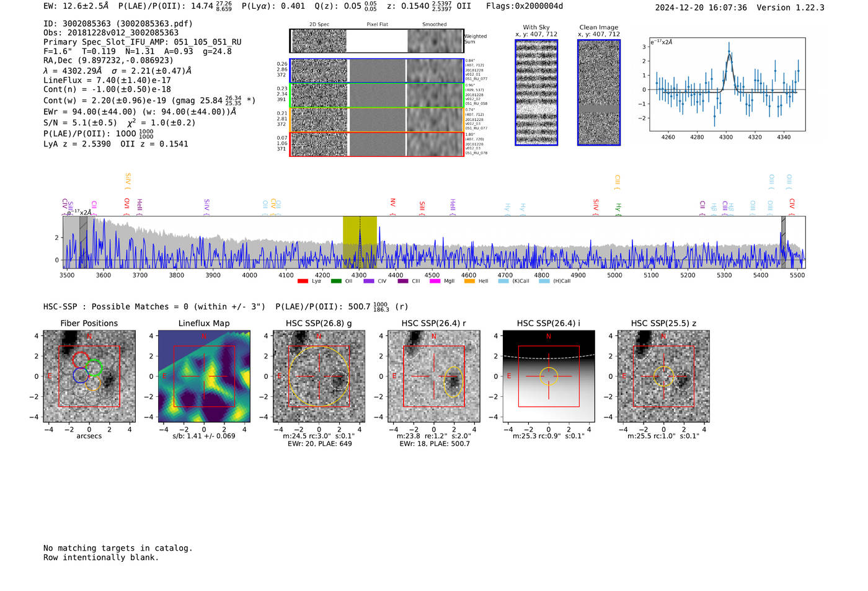Select the blue-bordered 2D spectrum row
The height and width of the screenshot is (591, 868).
tap(377, 71)
